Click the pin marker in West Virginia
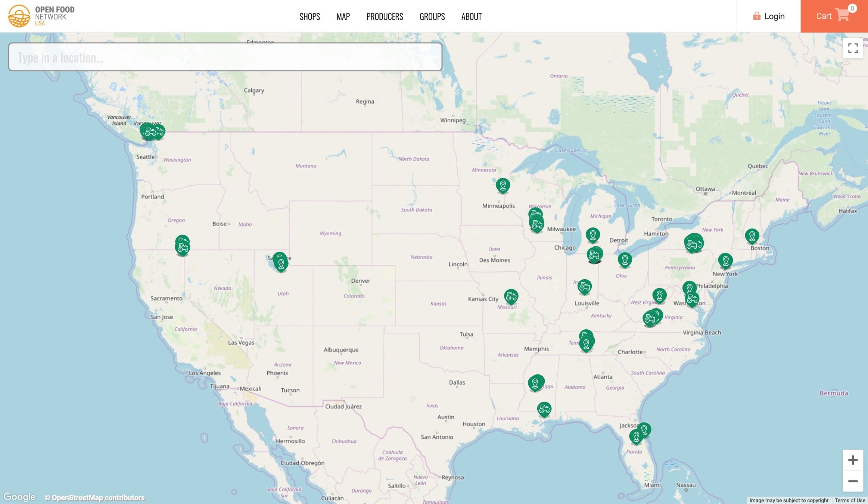The height and width of the screenshot is (504, 868). 659,295
